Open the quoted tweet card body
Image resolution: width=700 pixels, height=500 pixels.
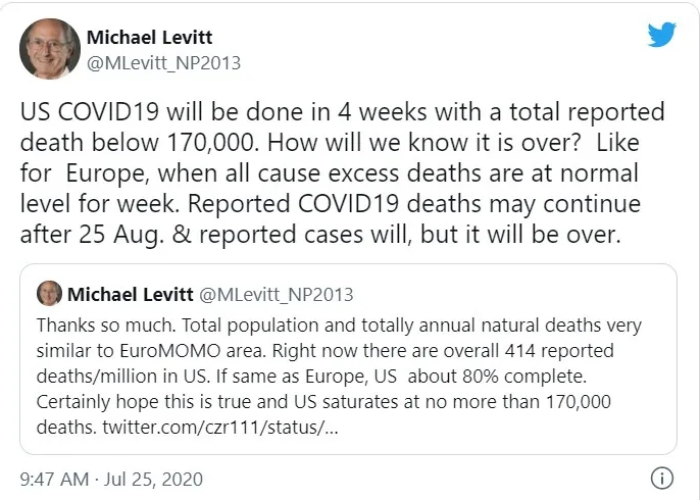click(348, 359)
